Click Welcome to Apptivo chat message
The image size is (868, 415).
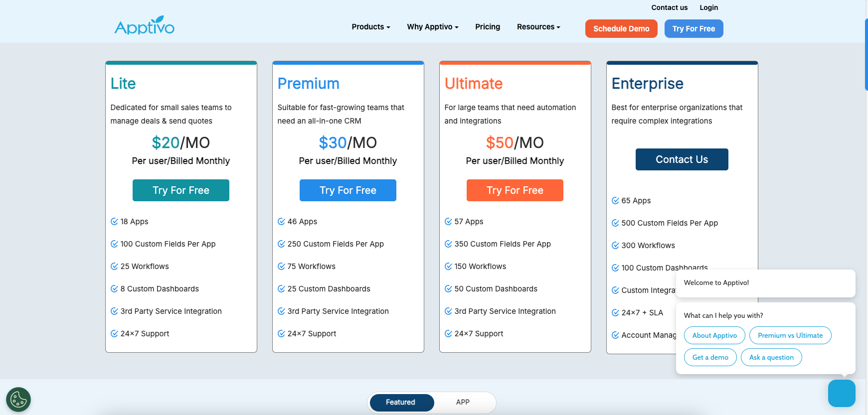coord(766,283)
